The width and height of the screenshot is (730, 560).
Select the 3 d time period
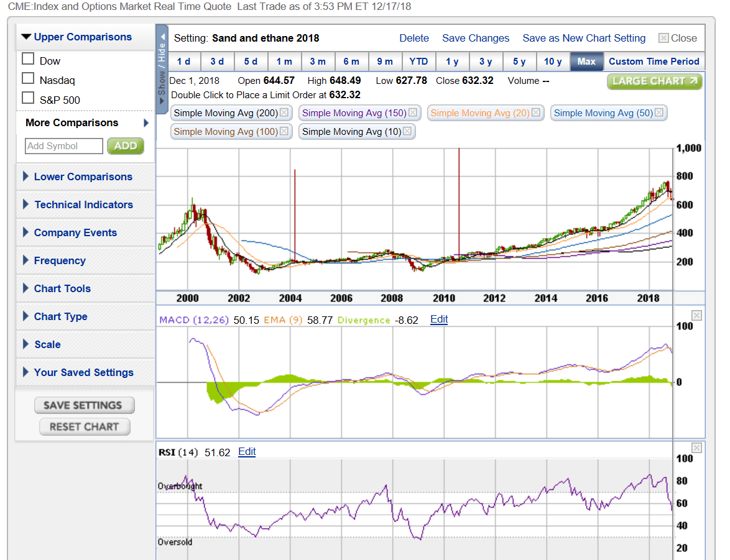[217, 62]
